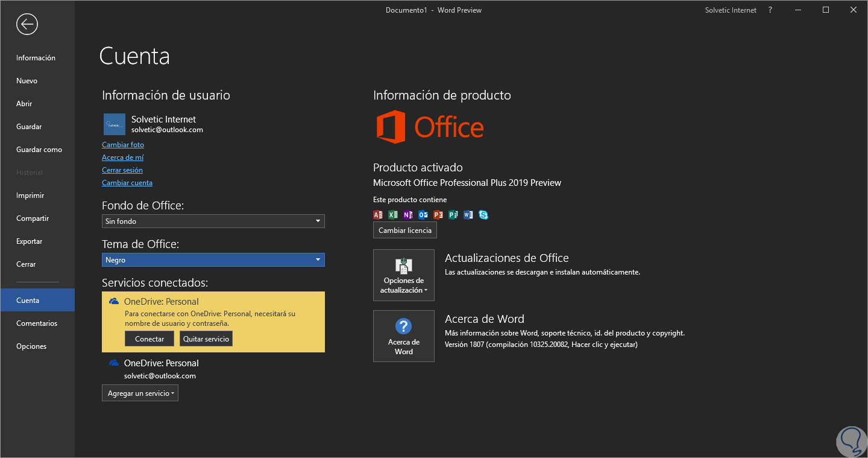Click Cerrar sesión link
Viewport: 868px width, 458px height.
click(x=122, y=170)
